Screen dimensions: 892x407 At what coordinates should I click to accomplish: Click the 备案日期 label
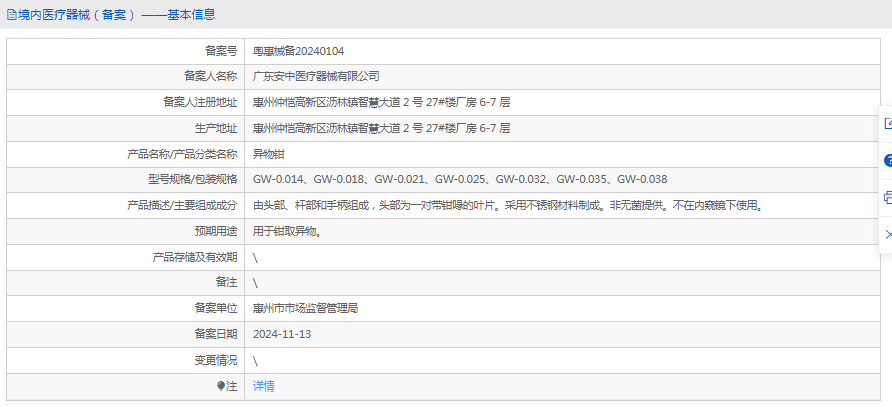216,334
